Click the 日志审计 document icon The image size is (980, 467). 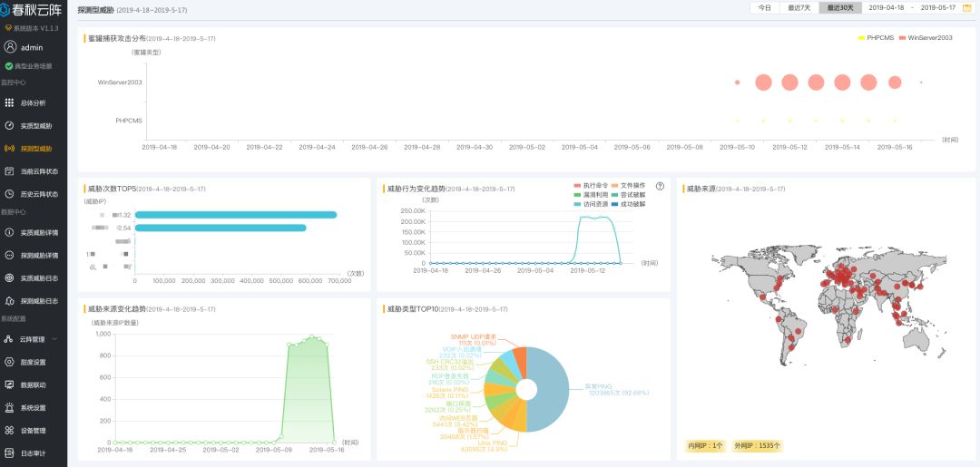point(9,453)
